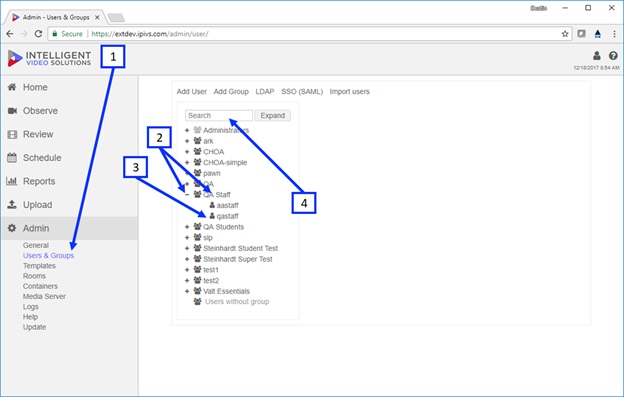The image size is (624, 397).
Task: Close the Admin - Users & Groups tab
Action: click(97, 18)
